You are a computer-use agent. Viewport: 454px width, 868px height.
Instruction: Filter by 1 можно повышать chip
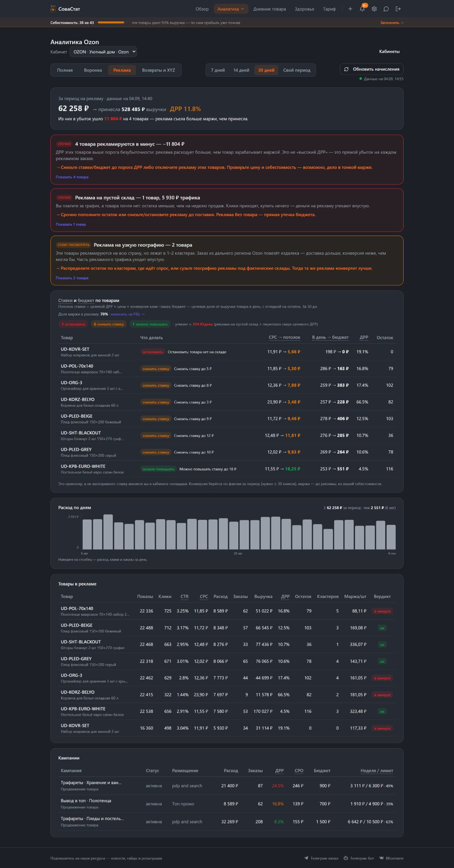[150, 324]
